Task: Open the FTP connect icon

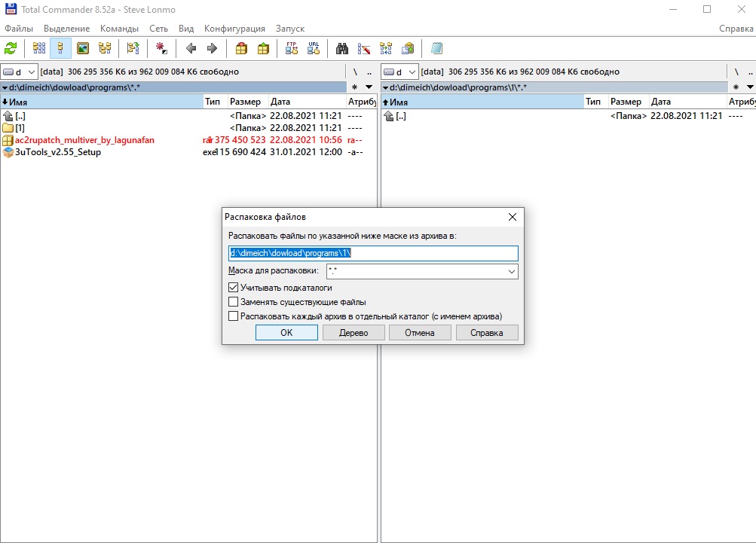Action: (291, 48)
